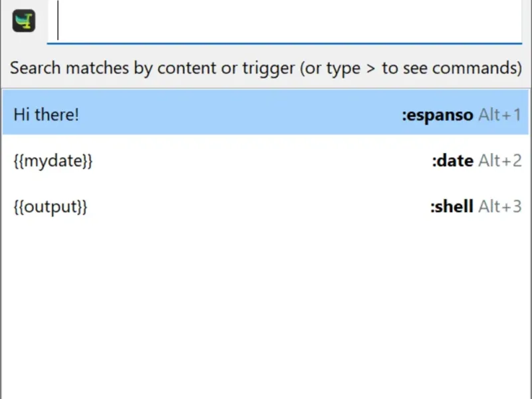Click the :espanso trigger label
Viewport: 532px width, 399px height.
tap(437, 114)
